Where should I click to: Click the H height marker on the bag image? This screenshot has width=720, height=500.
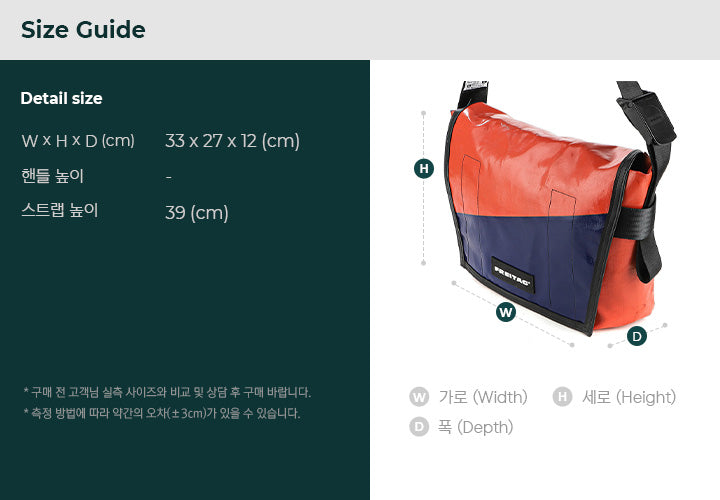pyautogui.click(x=423, y=169)
